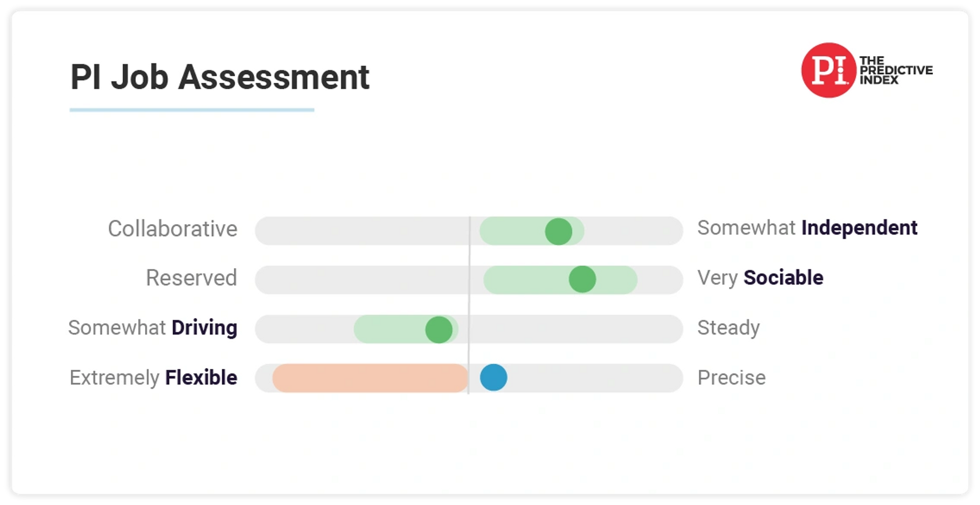
Task: Click the red PI logo circle
Action: [829, 70]
